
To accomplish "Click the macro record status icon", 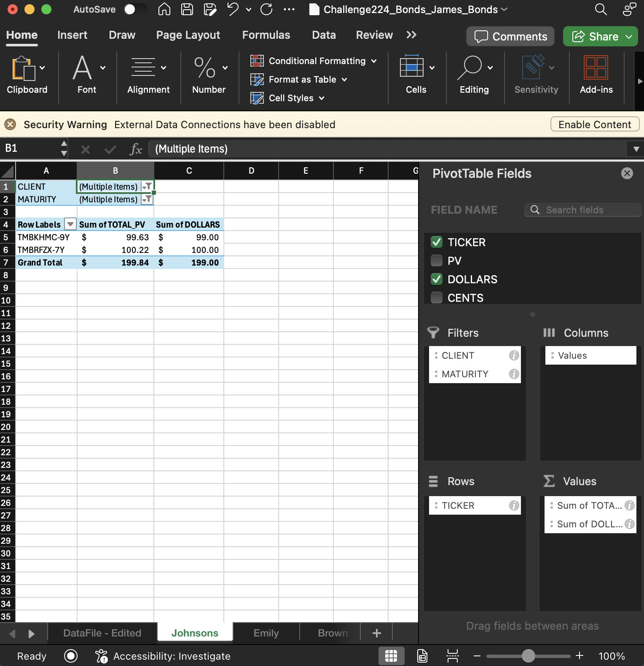I will point(71,656).
